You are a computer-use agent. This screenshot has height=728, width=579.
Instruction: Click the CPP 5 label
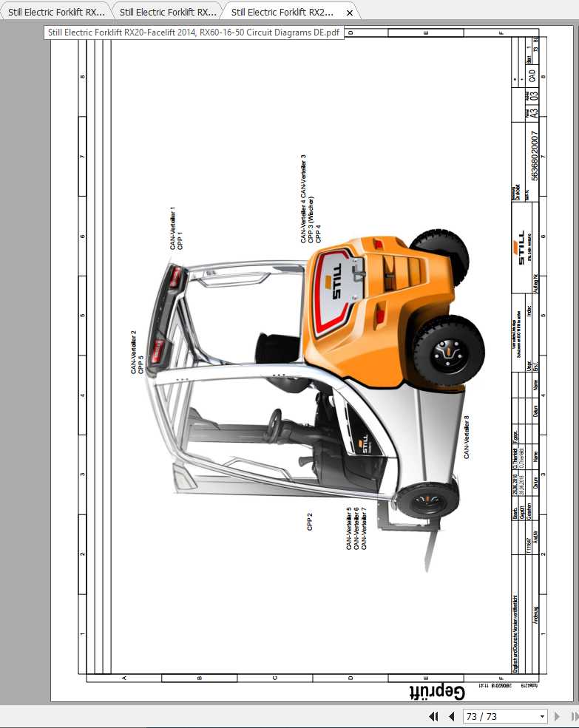click(x=140, y=364)
